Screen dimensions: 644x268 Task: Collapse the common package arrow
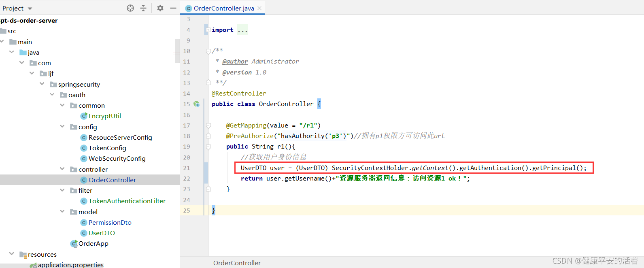(x=62, y=105)
